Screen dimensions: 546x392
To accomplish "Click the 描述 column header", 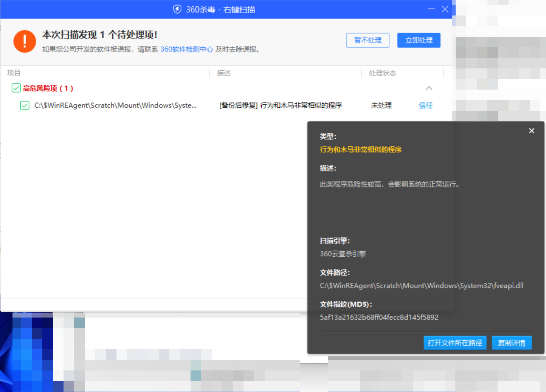I will (223, 73).
